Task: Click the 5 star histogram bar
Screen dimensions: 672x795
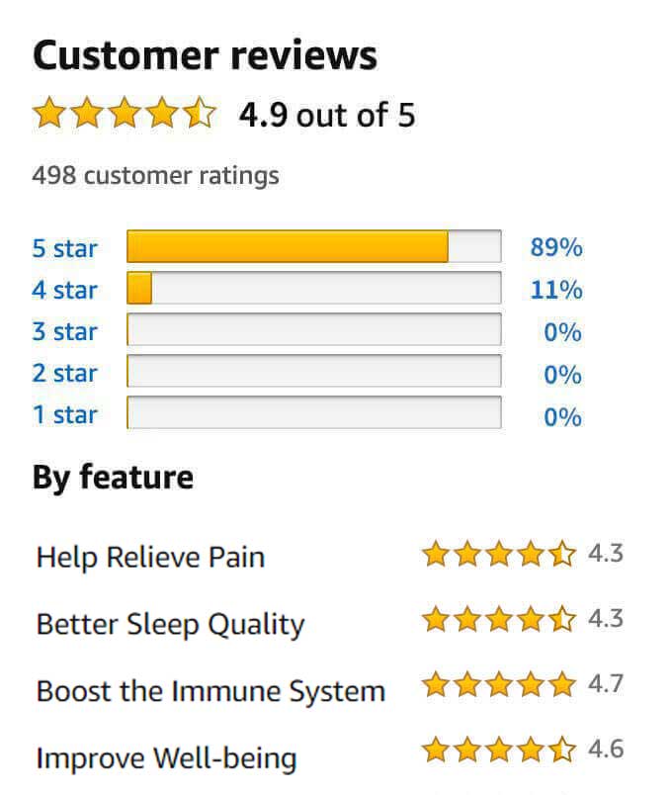Action: pos(314,247)
